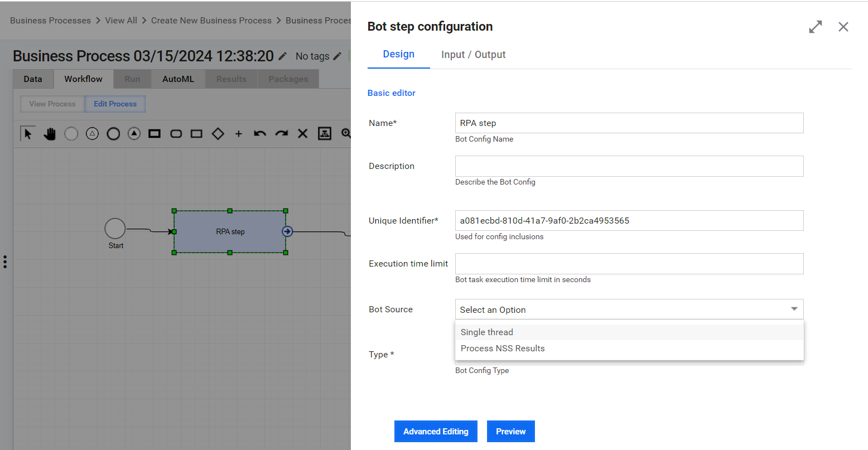Edit the business process name pencil icon
868x450 pixels.
click(x=283, y=56)
